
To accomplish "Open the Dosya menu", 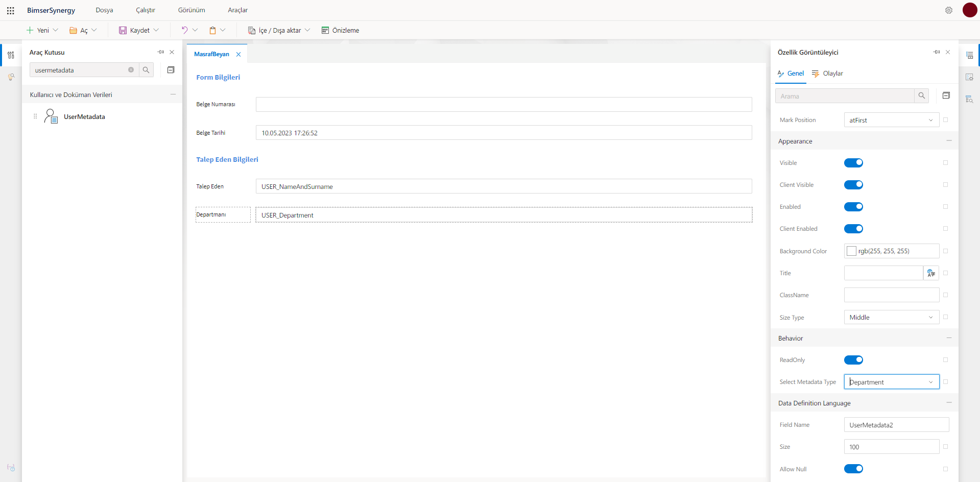I will [x=104, y=10].
